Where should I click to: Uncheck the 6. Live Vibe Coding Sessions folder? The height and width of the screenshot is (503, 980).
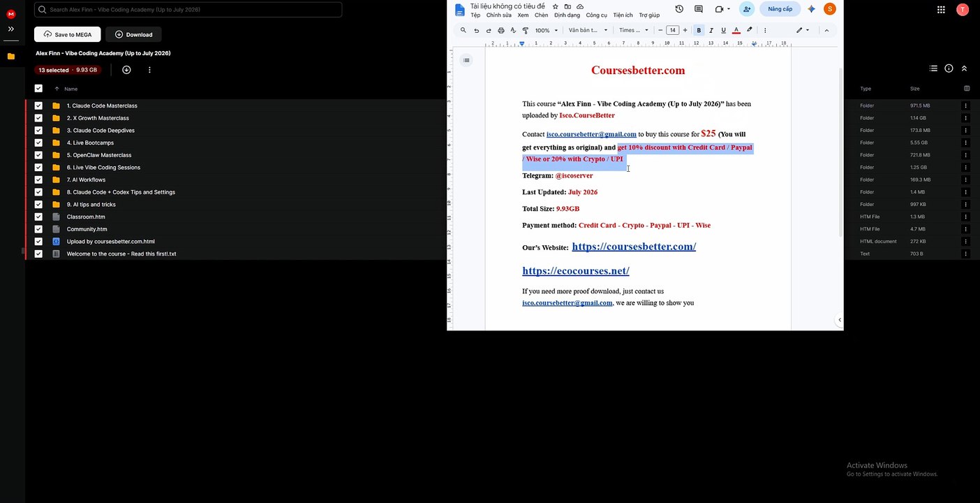tap(38, 168)
